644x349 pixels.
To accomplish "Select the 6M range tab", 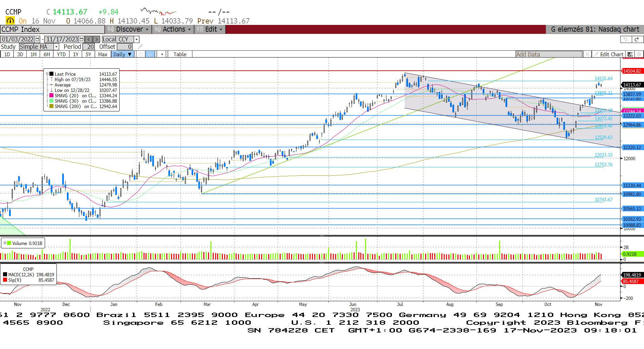I will (47, 54).
